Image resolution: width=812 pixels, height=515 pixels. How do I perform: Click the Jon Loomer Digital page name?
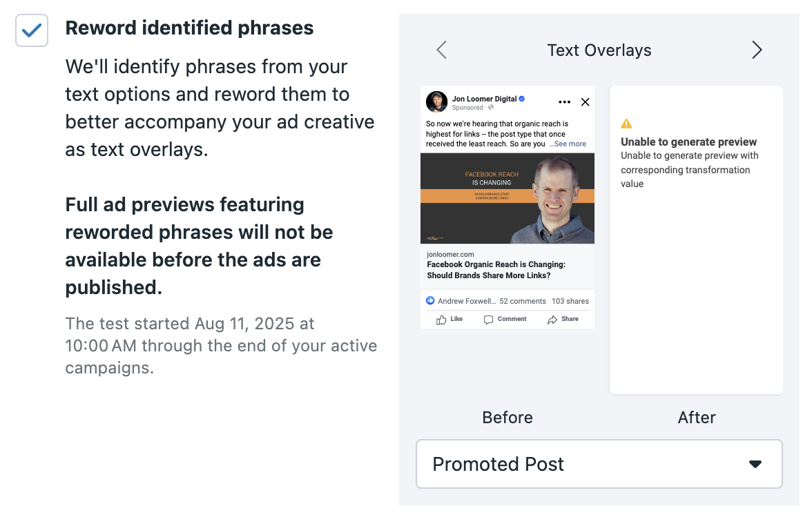tap(484, 99)
